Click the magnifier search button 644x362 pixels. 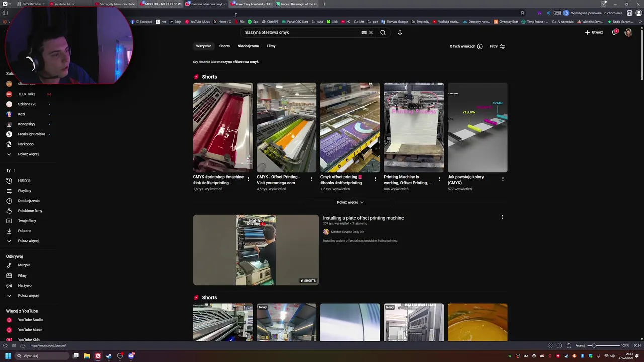click(x=383, y=32)
